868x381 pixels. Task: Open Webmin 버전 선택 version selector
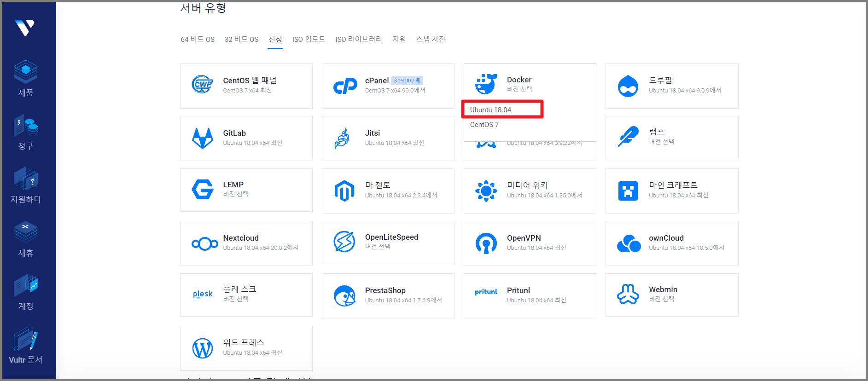point(661,299)
